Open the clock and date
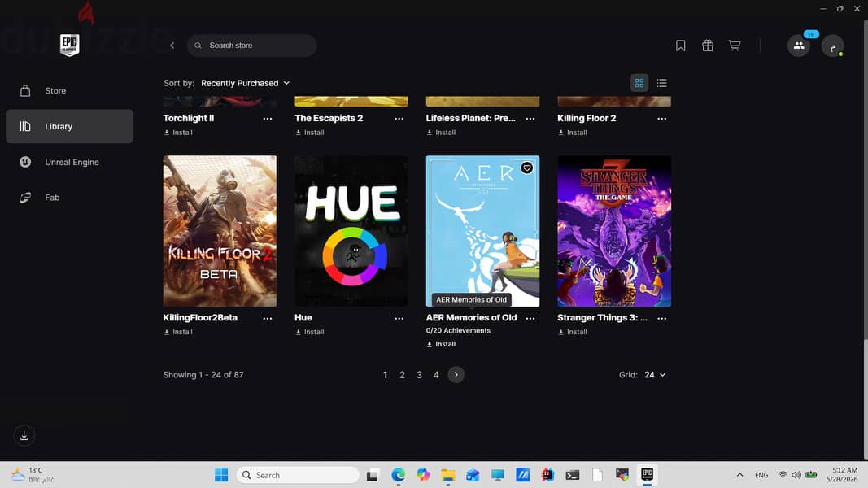This screenshot has height=488, width=868. 842,475
